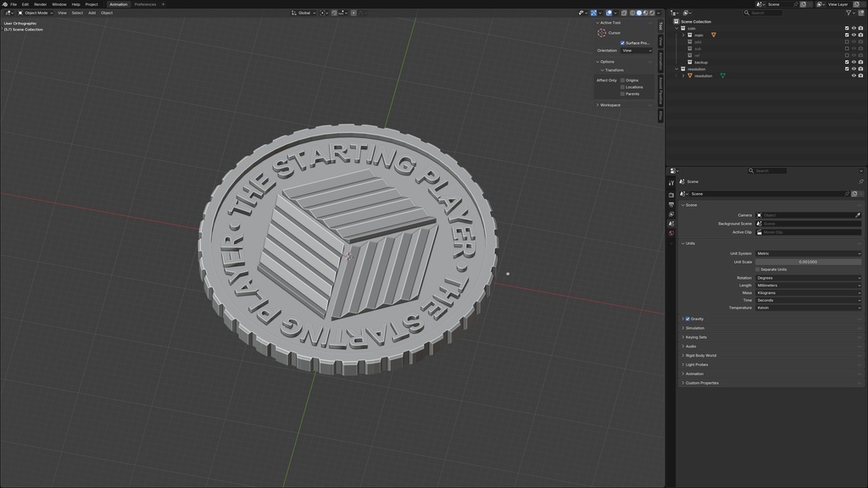Open the viewport Add menu

92,13
